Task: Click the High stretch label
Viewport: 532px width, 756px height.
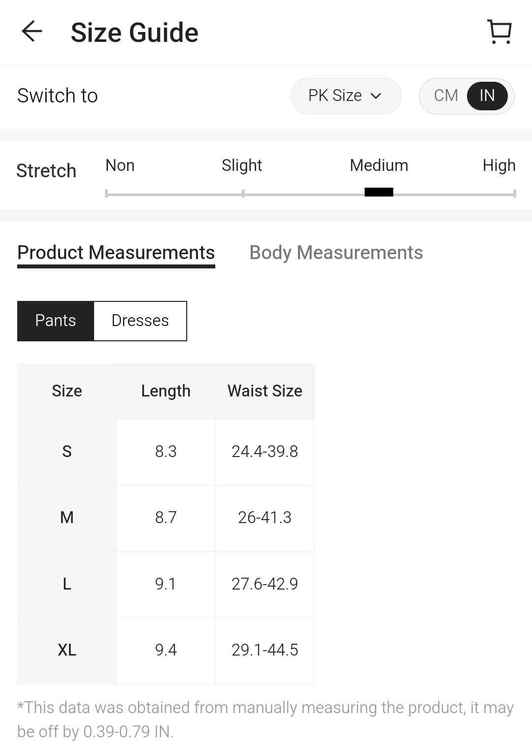Action: coord(499,165)
